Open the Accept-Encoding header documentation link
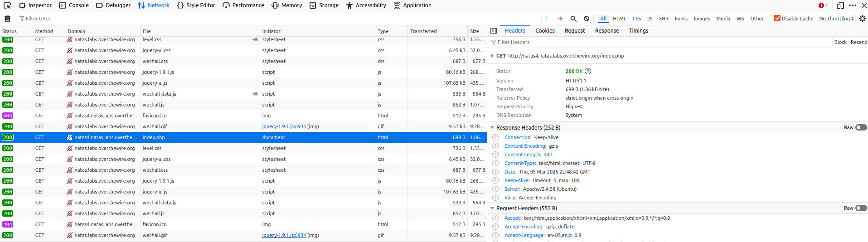The width and height of the screenshot is (868, 242). click(x=523, y=227)
